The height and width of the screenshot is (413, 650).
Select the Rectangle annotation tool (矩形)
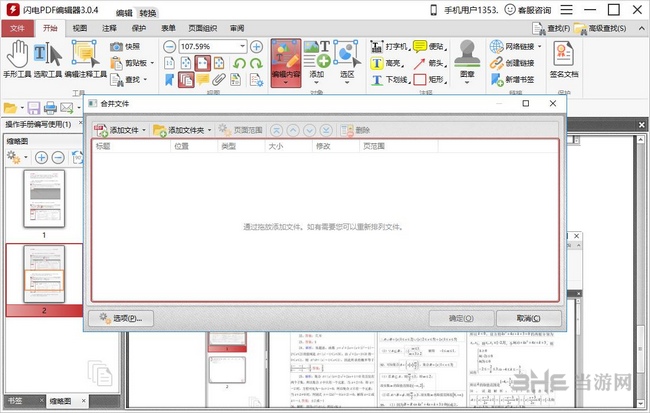click(430, 80)
